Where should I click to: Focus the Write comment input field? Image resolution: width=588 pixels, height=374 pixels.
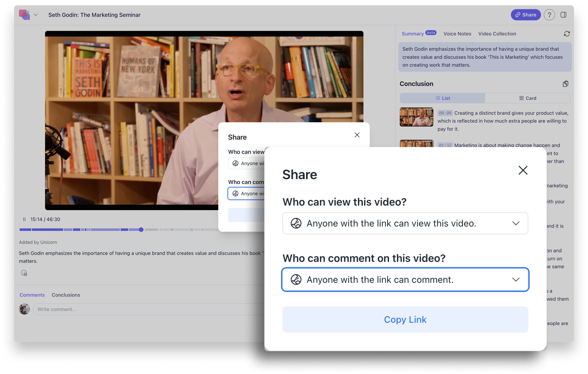tap(149, 309)
